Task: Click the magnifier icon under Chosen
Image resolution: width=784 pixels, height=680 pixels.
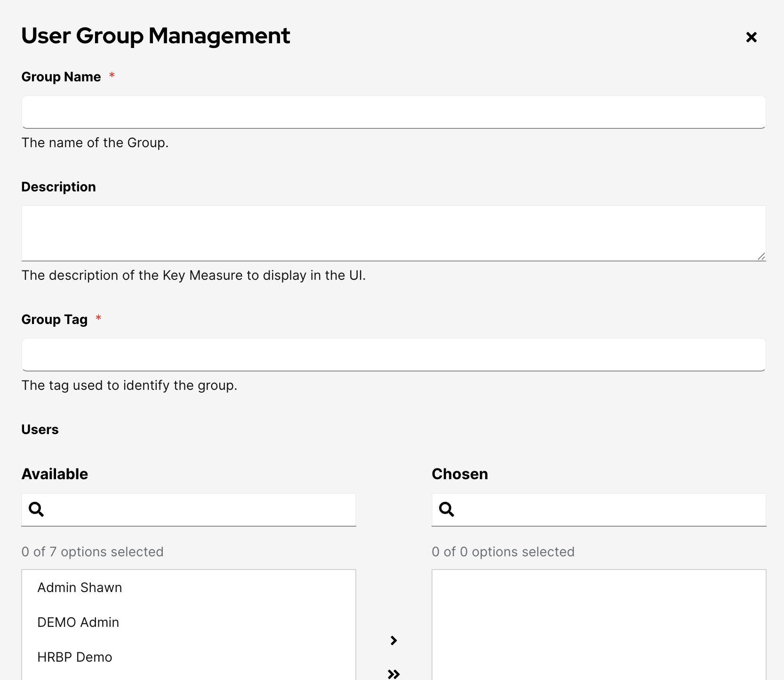Action: 446,509
